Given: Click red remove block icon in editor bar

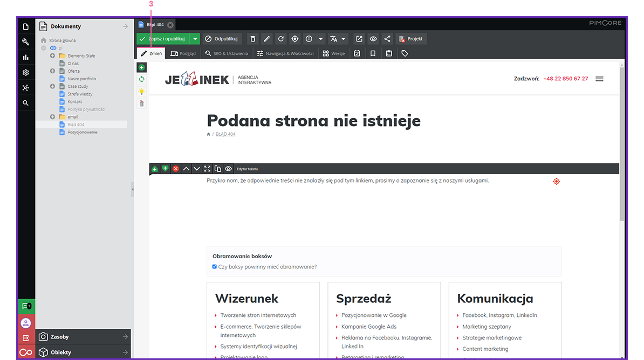Looking at the screenshot, I should click(176, 169).
